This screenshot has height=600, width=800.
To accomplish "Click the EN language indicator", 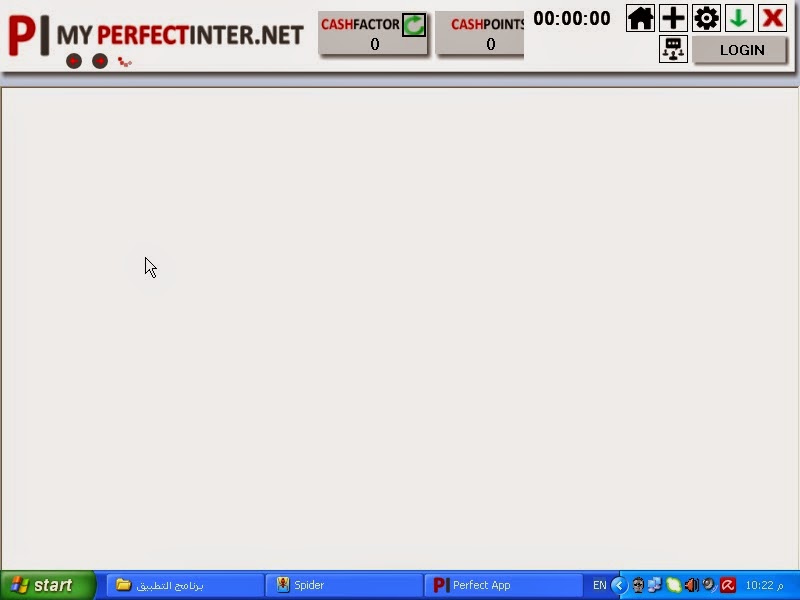I will click(599, 585).
